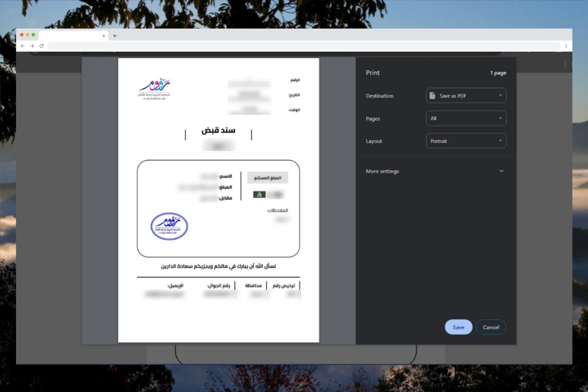Click the Print dialog heading
The image size is (588, 392).
click(373, 73)
